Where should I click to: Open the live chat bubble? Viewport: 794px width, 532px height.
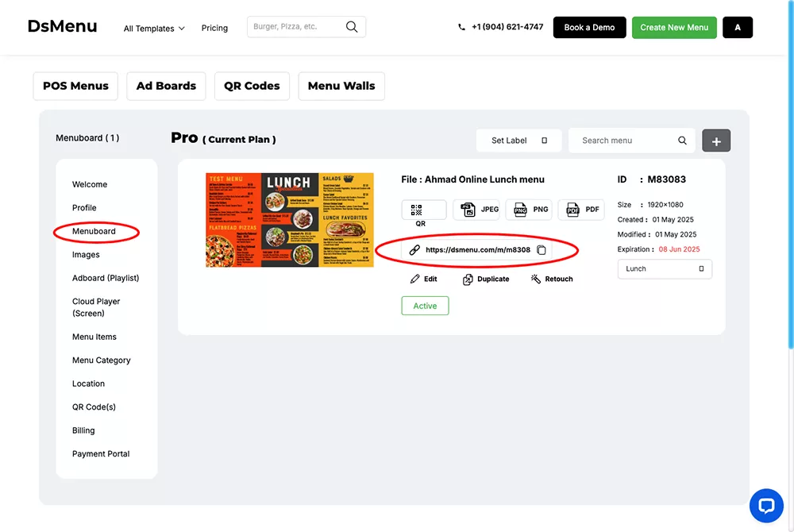point(766,506)
